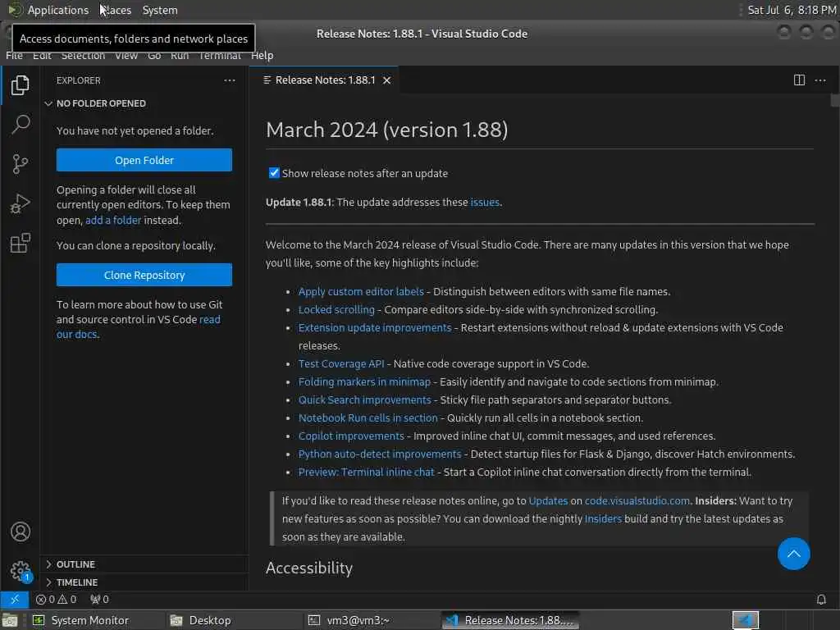This screenshot has height=630, width=840.
Task: Open Apply custom editor labels link
Action: [x=361, y=291]
